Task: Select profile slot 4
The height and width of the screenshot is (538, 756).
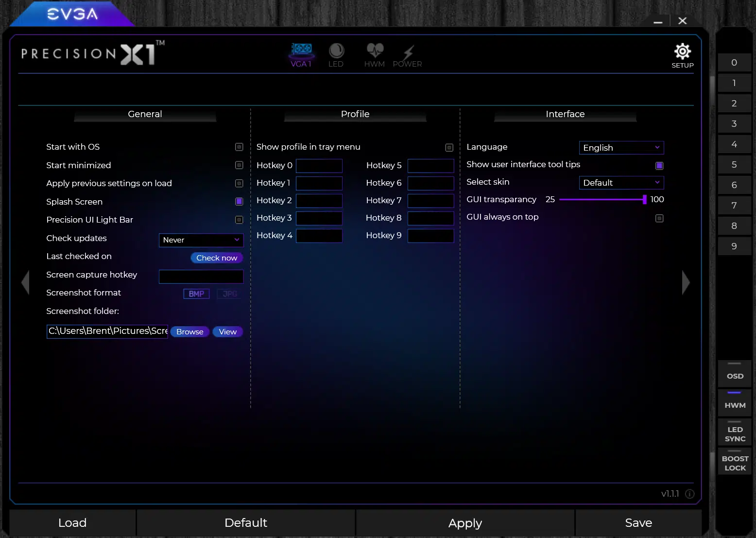Action: click(735, 144)
